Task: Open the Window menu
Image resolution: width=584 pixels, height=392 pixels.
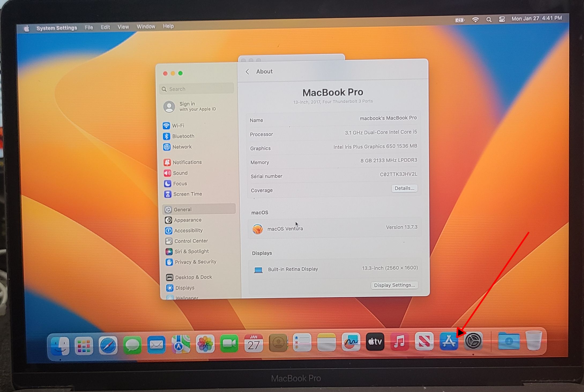Action: (x=146, y=27)
